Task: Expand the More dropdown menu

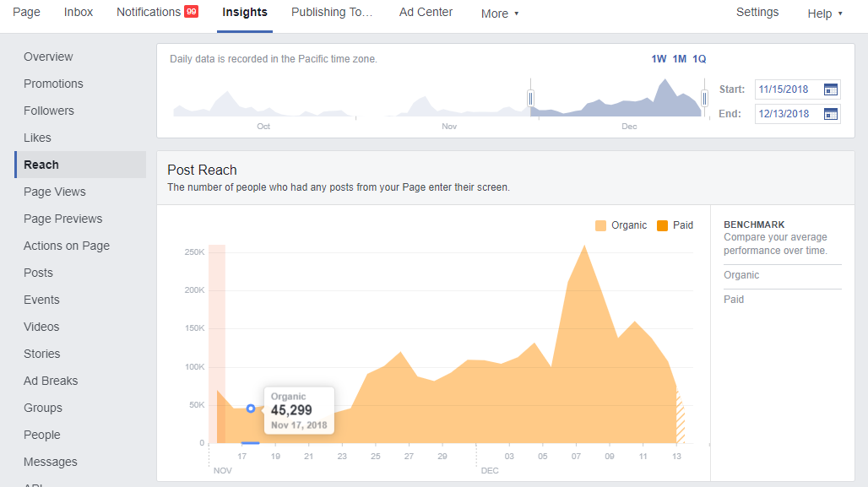Action: point(500,14)
